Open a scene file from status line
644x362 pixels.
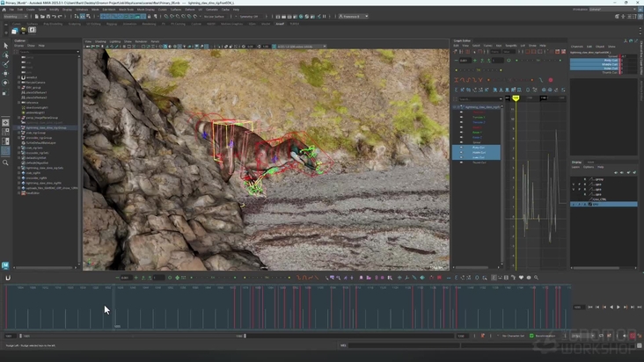[42, 17]
